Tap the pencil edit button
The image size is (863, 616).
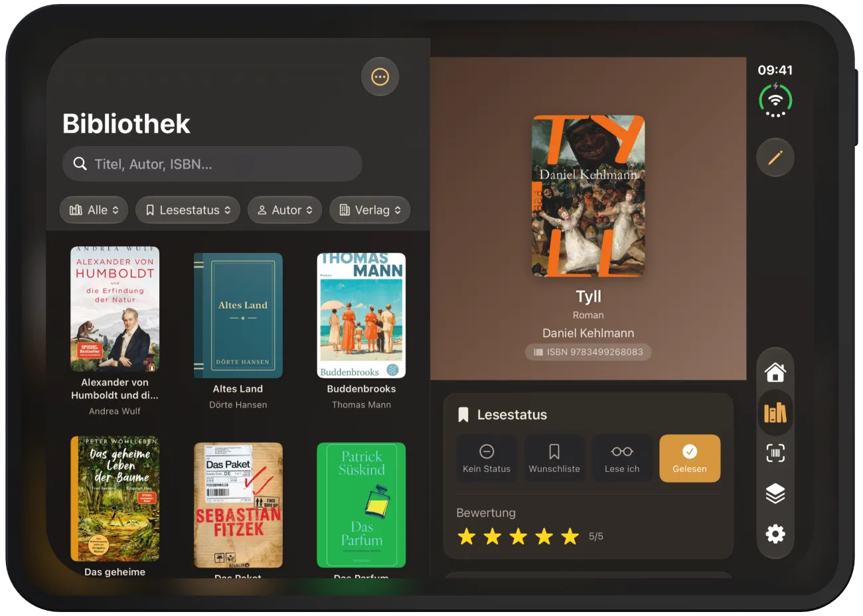point(775,158)
